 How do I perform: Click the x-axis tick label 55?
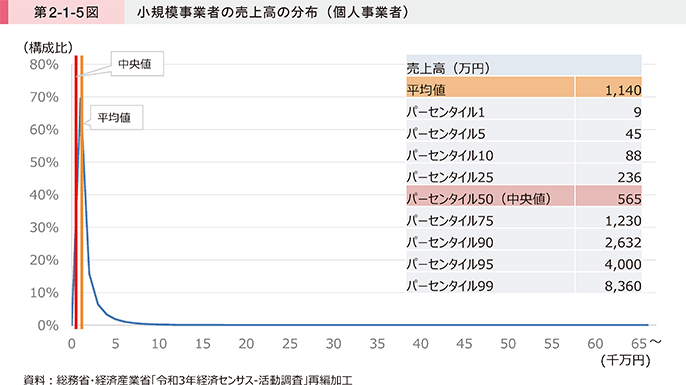[552, 344]
